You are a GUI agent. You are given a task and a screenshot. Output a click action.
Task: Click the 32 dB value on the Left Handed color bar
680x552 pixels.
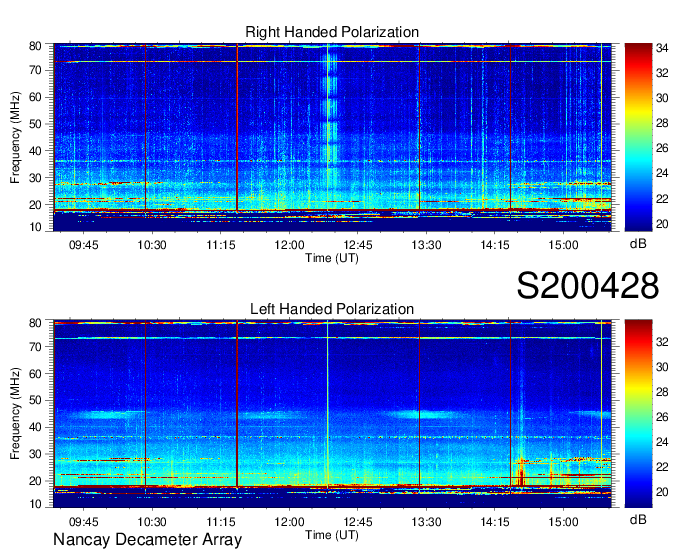(x=662, y=342)
